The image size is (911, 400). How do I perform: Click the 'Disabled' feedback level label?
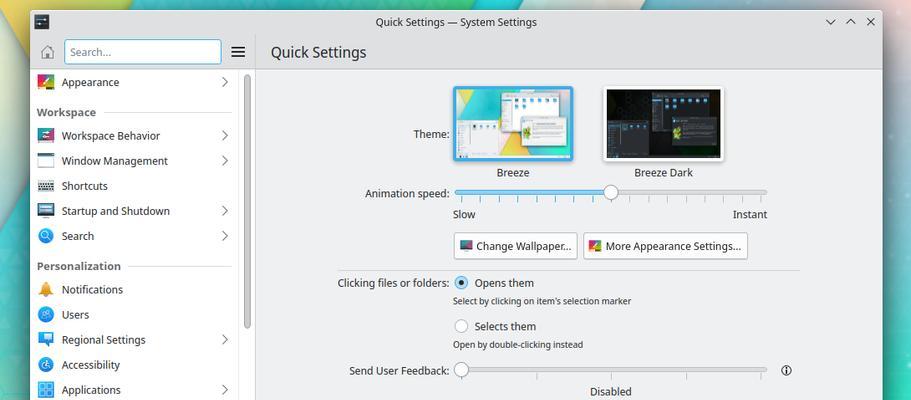[611, 392]
